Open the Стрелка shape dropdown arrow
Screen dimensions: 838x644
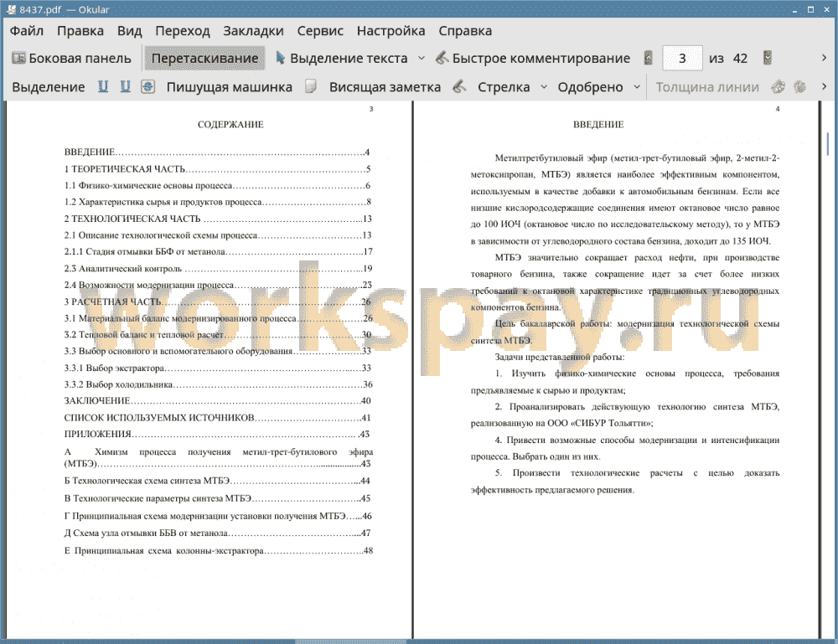click(x=544, y=86)
